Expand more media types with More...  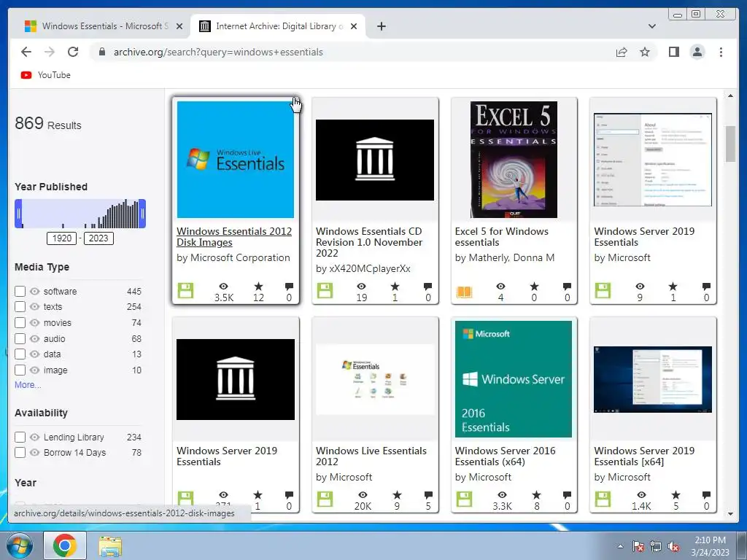tap(28, 385)
